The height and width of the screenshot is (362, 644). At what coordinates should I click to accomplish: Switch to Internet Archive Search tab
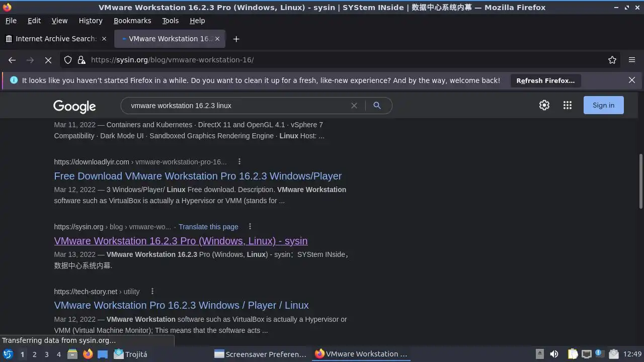coord(56,39)
